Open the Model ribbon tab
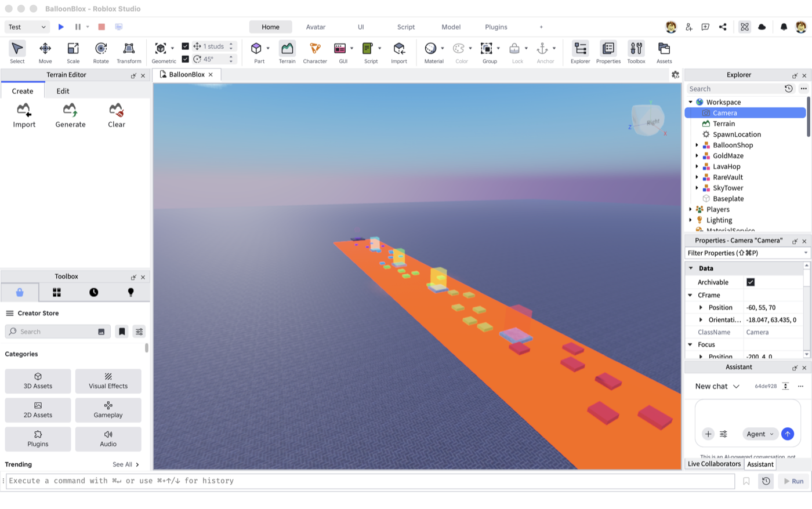The height and width of the screenshot is (509, 812). coord(451,27)
